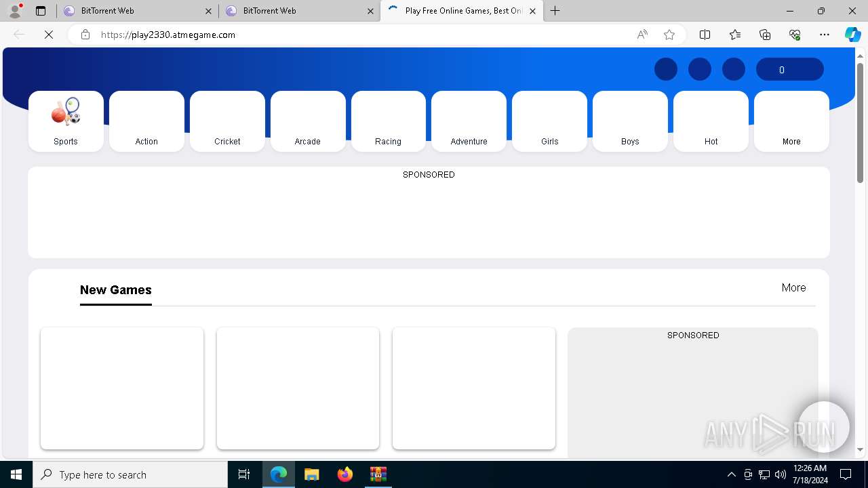The height and width of the screenshot is (488, 868).
Task: View site information lock icon
Action: tap(85, 35)
